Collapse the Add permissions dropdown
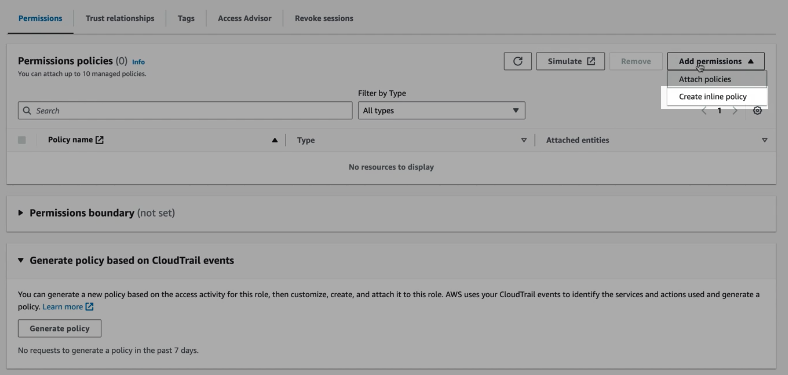788x375 pixels. 716,61
